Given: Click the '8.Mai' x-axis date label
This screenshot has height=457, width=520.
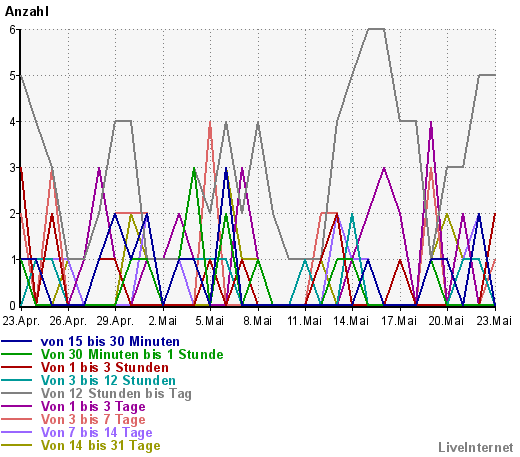Looking at the screenshot, I should 257,321.
